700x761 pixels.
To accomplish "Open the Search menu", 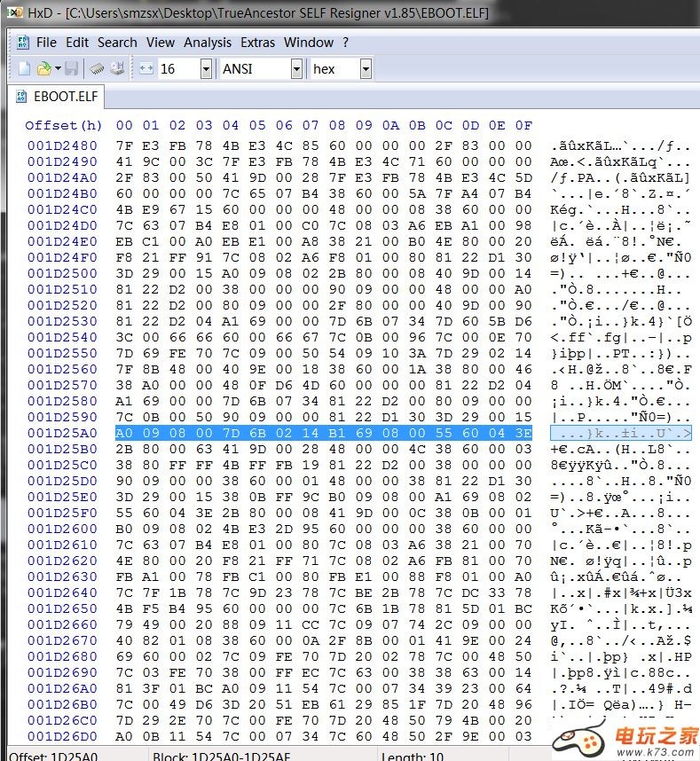I will point(117,43).
